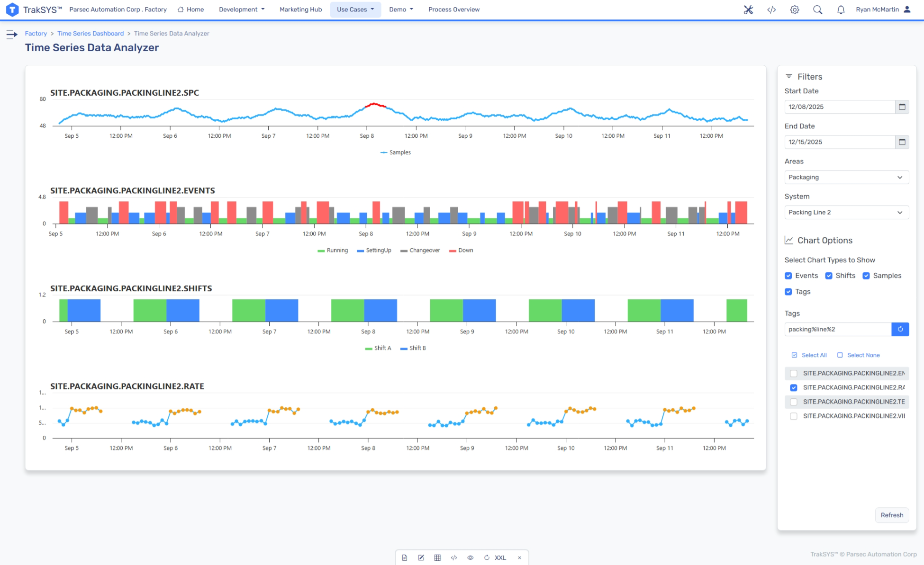The width and height of the screenshot is (924, 565).
Task: Click the Tags filter reload button
Action: pyautogui.click(x=900, y=329)
